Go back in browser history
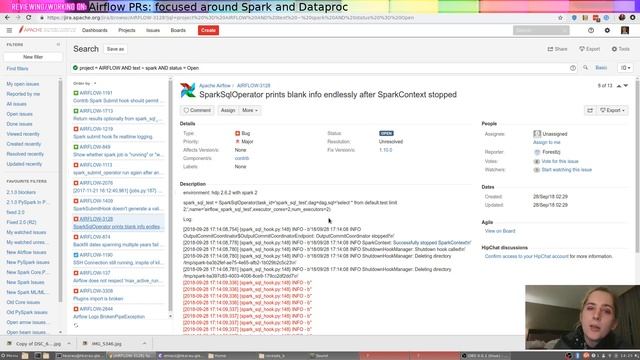Screen dimensions: 640x360 coord(7,18)
